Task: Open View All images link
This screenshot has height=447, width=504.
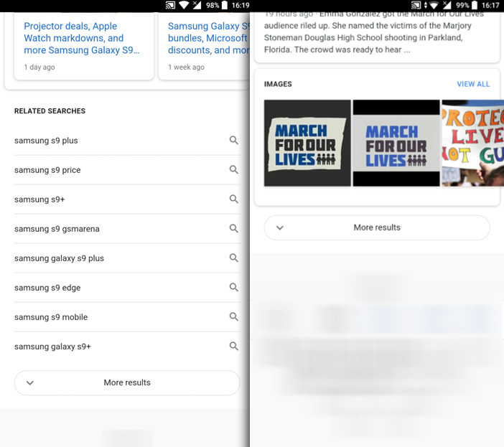Action: [473, 84]
